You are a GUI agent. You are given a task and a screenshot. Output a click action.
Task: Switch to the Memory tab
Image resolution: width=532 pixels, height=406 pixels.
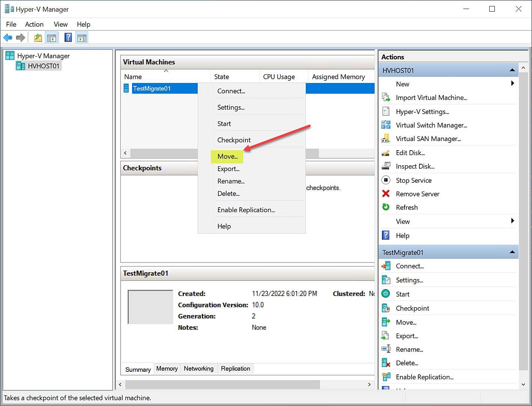pos(167,369)
